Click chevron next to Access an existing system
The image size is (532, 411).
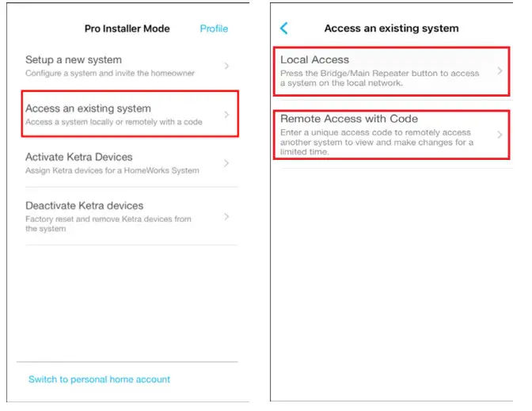click(226, 115)
